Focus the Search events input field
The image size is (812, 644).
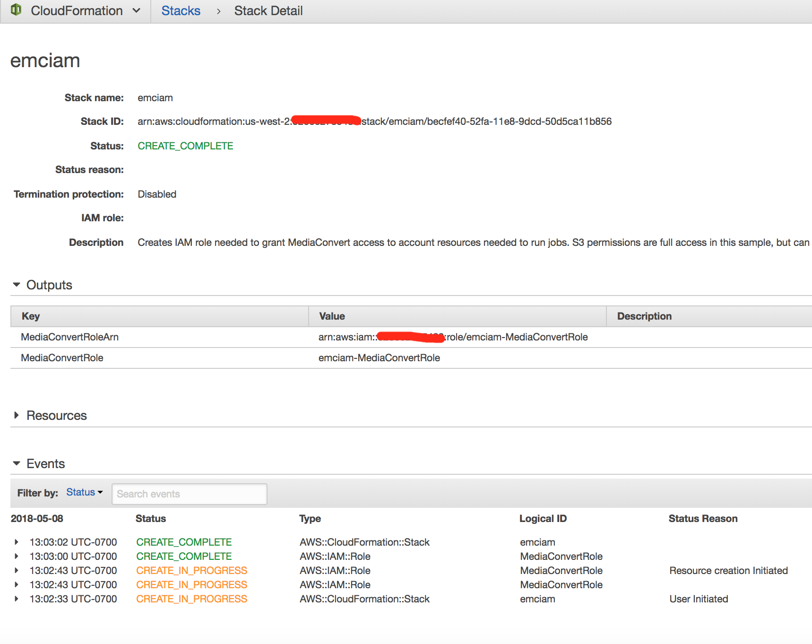pos(189,494)
